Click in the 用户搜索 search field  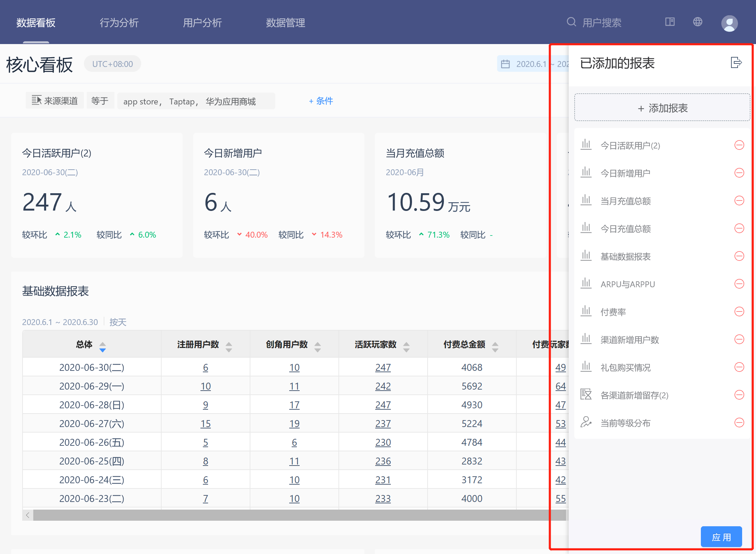coord(602,23)
